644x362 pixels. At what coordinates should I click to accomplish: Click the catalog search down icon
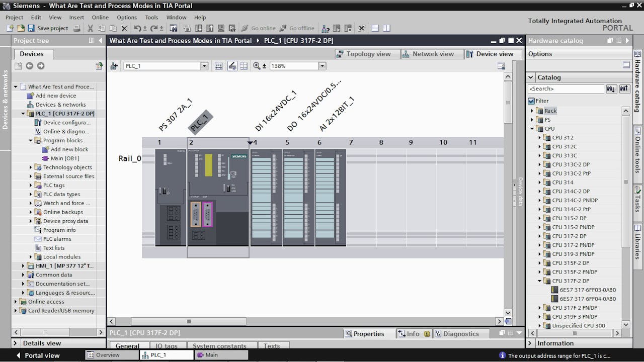tap(611, 88)
